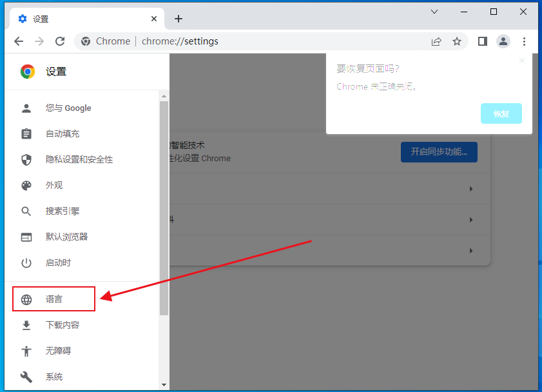Image resolution: width=542 pixels, height=392 pixels.
Task: Click the 恢复 button in the restore popup
Action: click(501, 113)
